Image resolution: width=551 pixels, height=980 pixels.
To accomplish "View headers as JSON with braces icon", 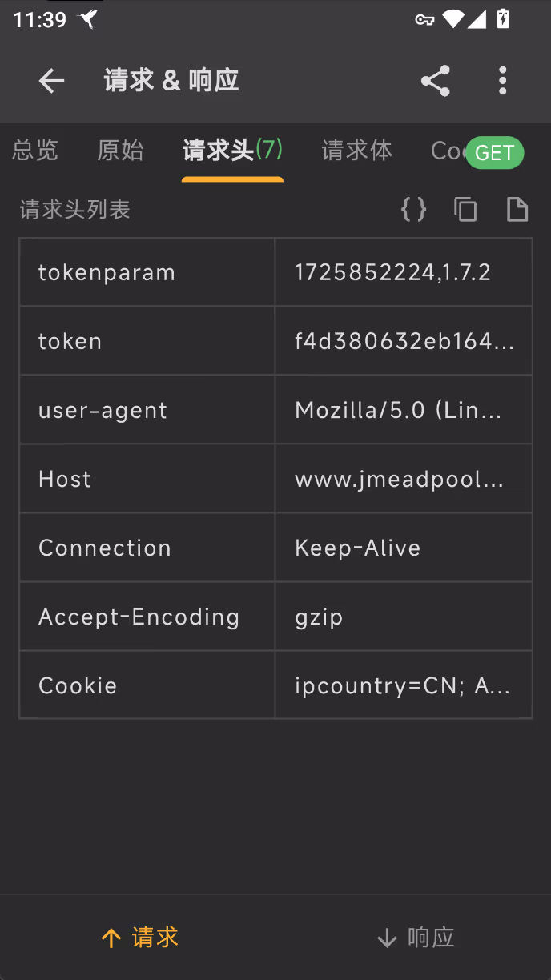I will click(x=414, y=210).
